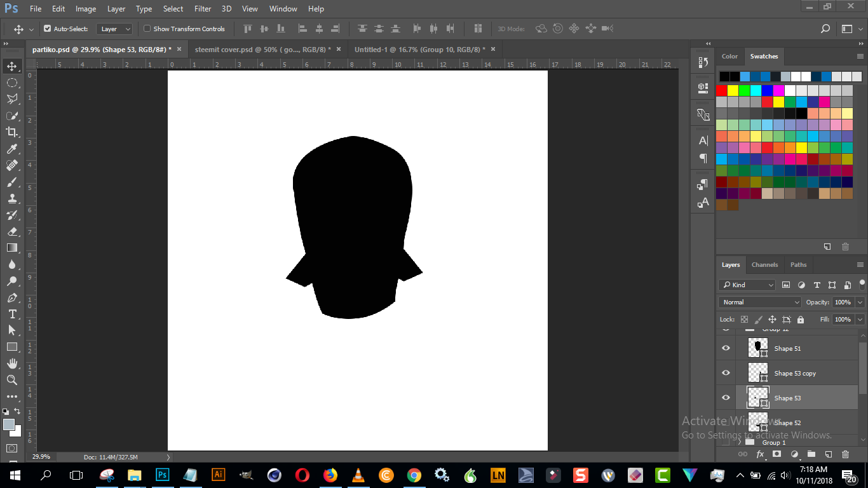
Task: Select the Eraser tool
Action: click(12, 231)
